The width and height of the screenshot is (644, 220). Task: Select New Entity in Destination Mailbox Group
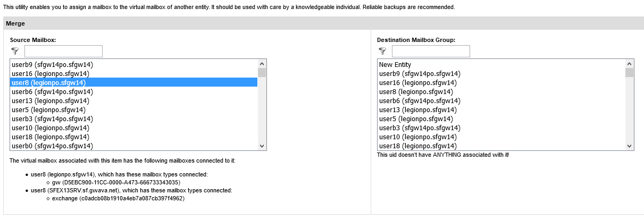point(395,65)
